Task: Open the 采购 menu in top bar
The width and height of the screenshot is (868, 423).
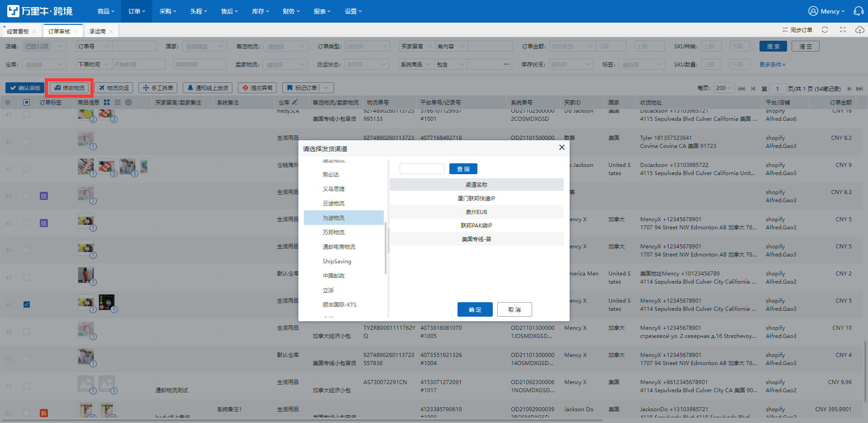Action: coord(167,11)
